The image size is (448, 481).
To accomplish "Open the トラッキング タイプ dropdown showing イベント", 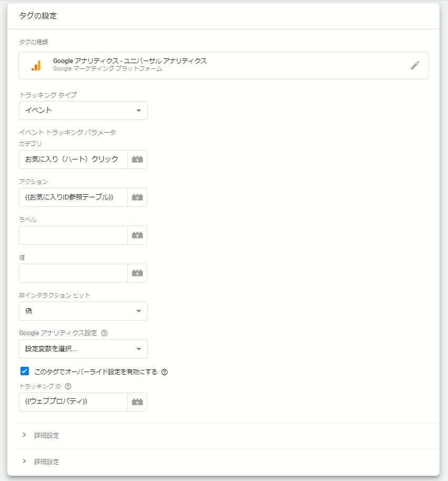I will (83, 111).
